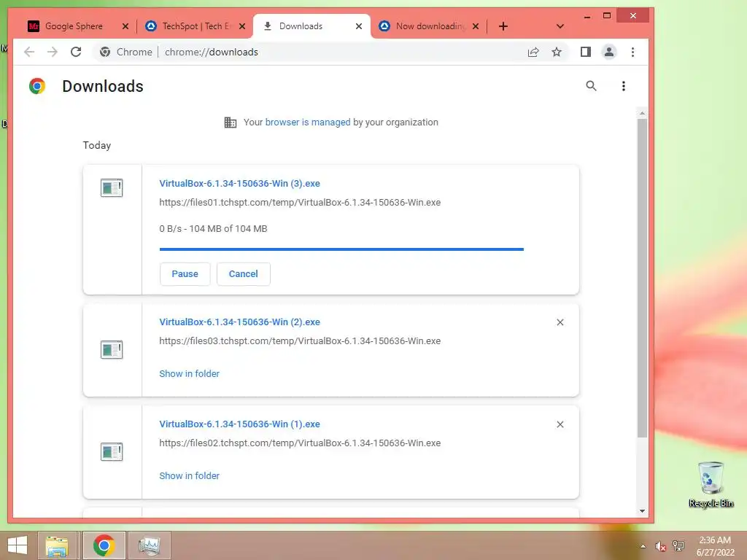This screenshot has height=560, width=747.
Task: Open the VirtualBox-6.1.34-150636-Win (2).exe link
Action: tap(239, 322)
